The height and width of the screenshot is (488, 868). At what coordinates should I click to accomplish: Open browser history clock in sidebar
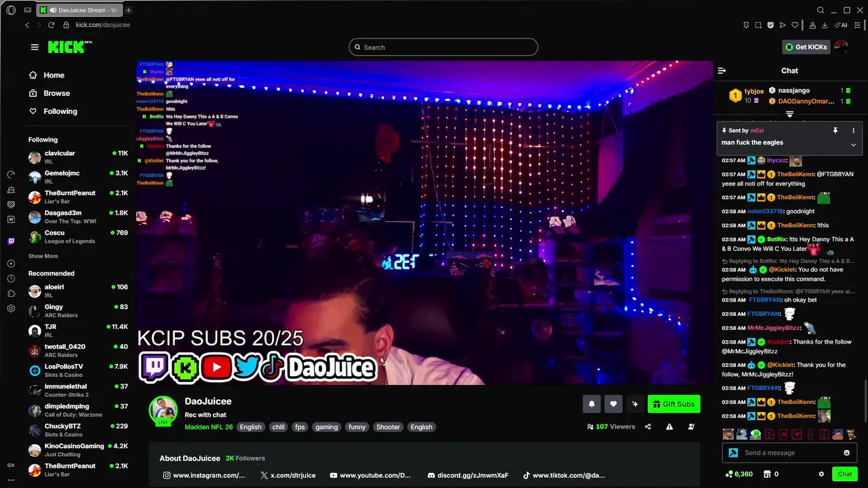[11, 279]
